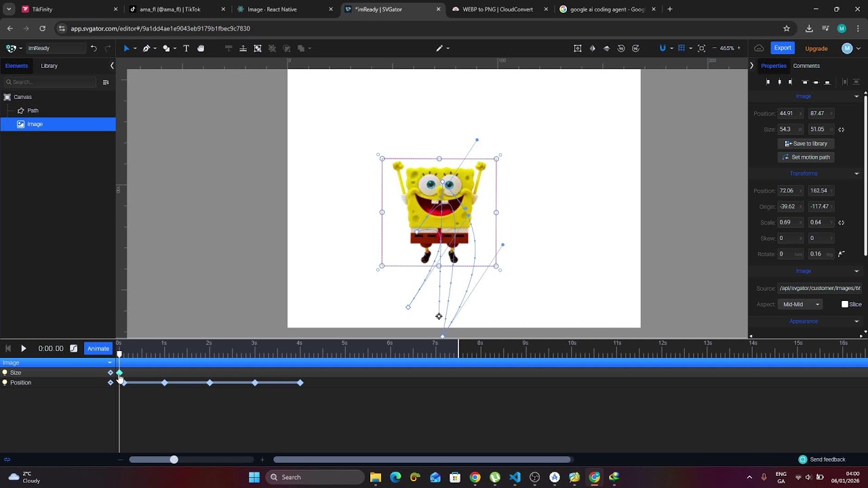Open the snapping options dropdown arrow
The image size is (868, 488).
671,48
